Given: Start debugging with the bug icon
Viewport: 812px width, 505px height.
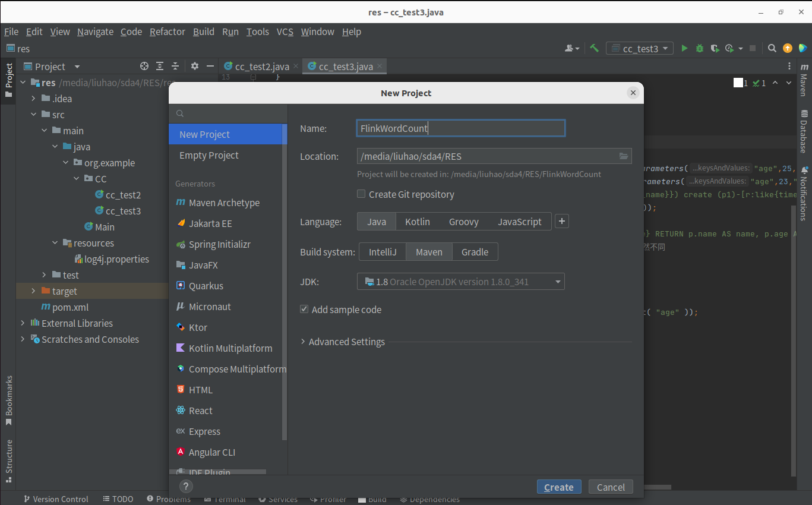Looking at the screenshot, I should pyautogui.click(x=700, y=49).
